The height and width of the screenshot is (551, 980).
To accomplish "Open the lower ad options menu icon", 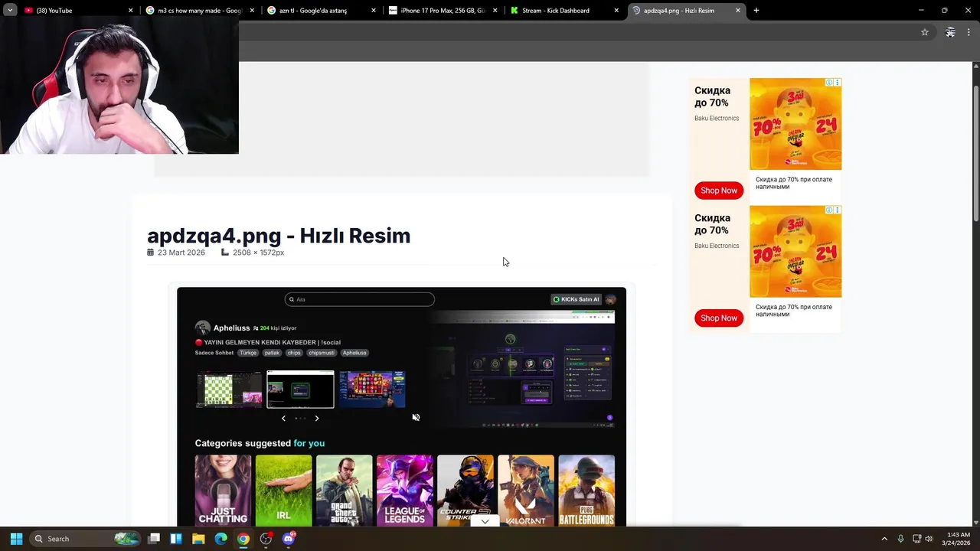I will (838, 210).
